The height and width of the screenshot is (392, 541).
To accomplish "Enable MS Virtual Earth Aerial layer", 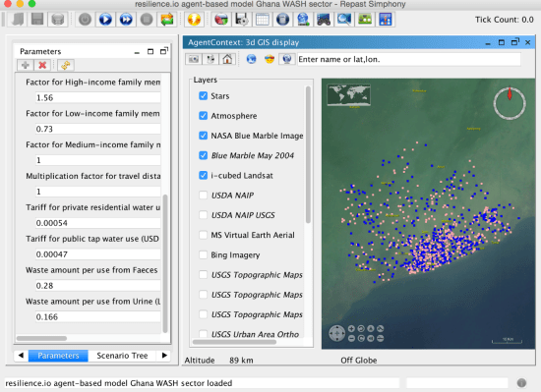I will pyautogui.click(x=204, y=235).
